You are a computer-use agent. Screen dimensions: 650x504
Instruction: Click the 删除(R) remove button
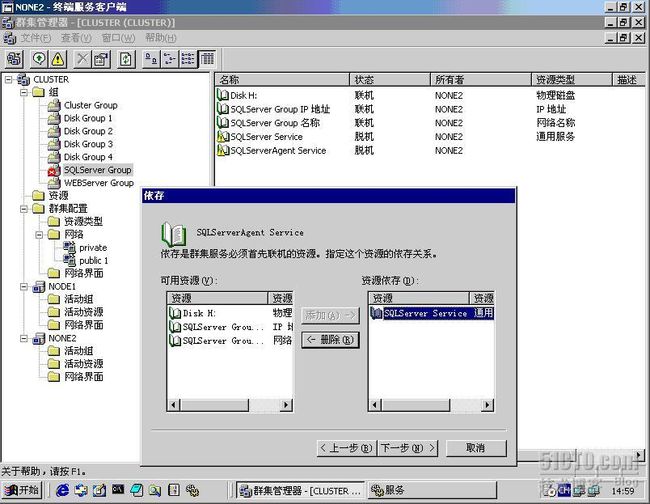[330, 340]
